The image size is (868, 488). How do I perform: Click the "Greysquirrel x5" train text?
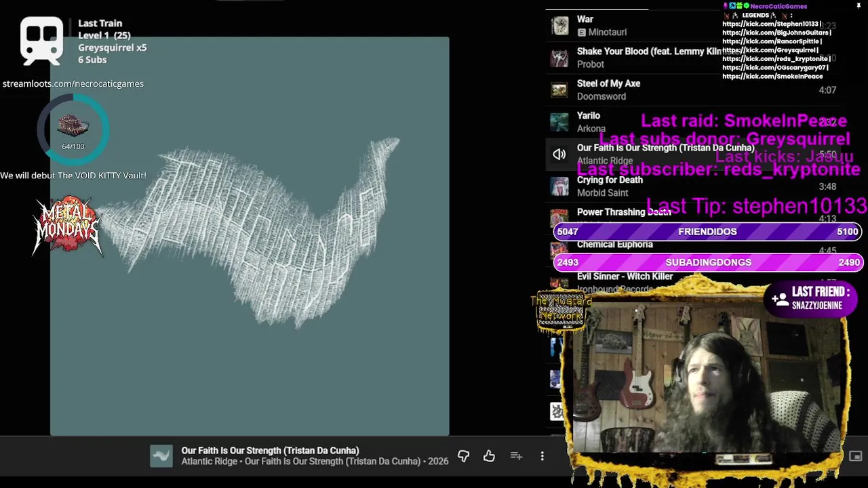(x=112, y=47)
